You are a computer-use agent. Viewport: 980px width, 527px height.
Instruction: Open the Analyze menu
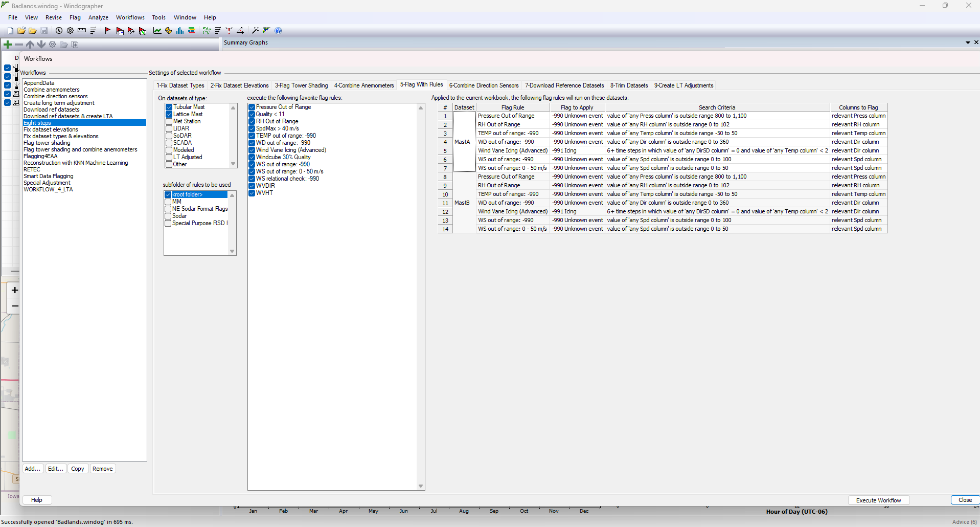[x=98, y=17]
